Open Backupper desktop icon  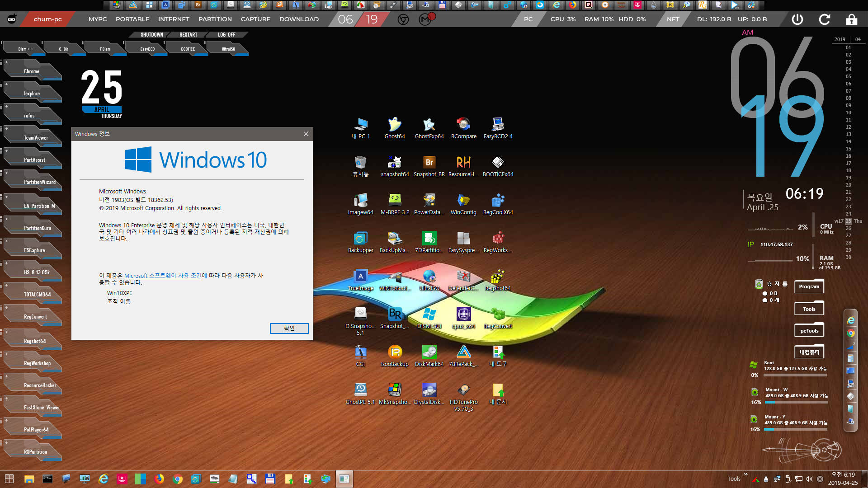(x=360, y=242)
